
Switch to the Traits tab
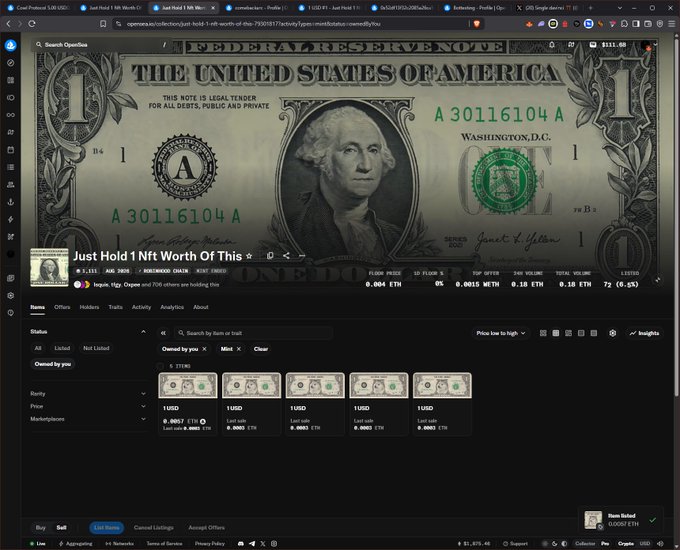[x=115, y=307]
